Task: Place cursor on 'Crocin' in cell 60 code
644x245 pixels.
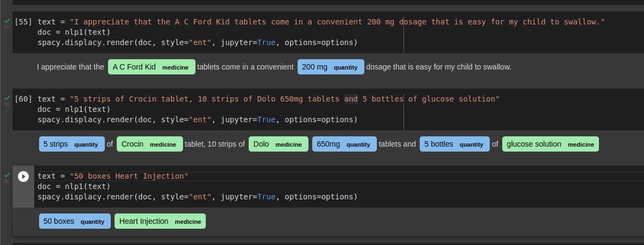Action: coord(142,99)
